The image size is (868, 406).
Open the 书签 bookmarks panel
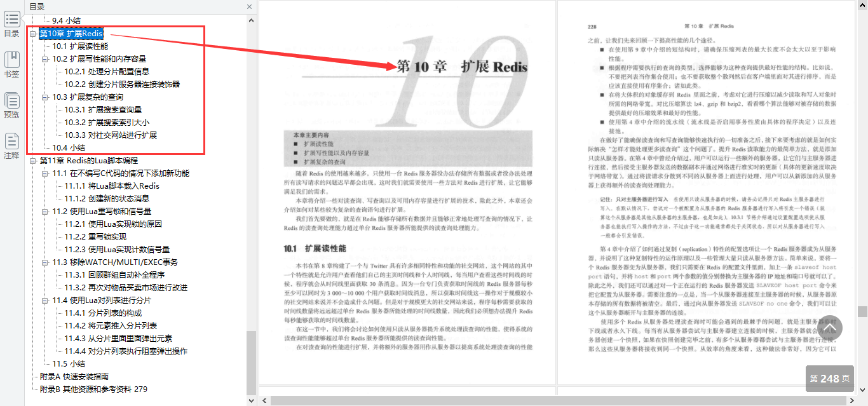tap(11, 60)
